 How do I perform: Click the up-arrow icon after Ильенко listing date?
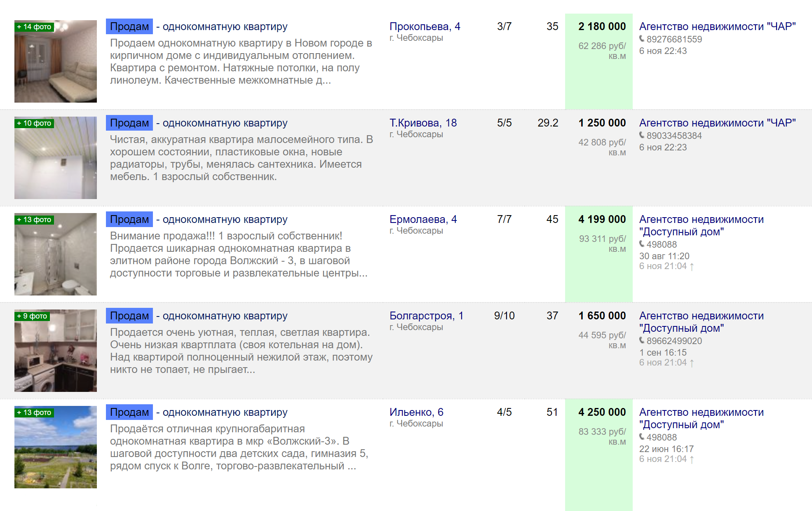692,459
